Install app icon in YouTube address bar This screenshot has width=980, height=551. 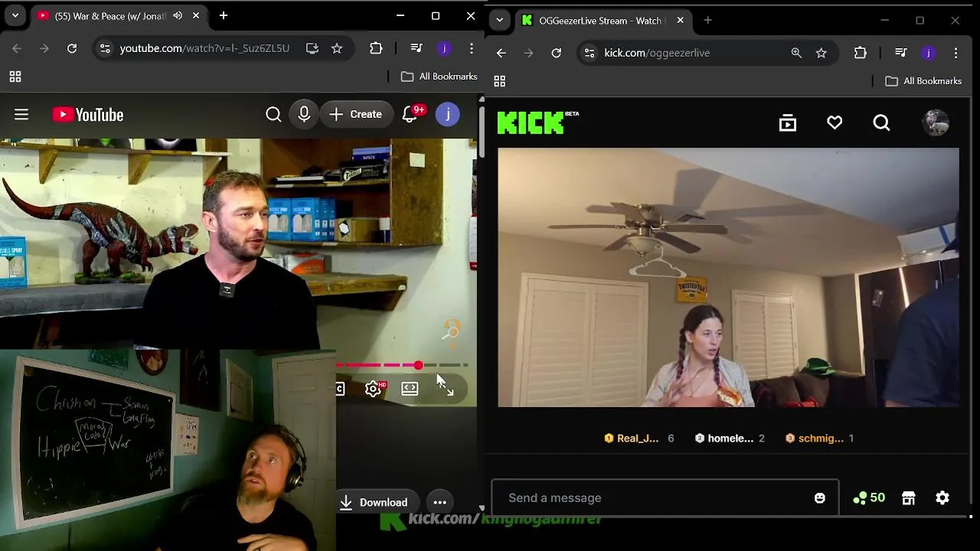click(312, 48)
